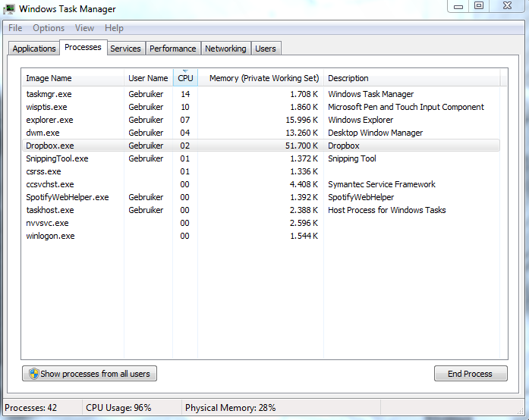Screen dimensions: 529x420
Task: Click the CPU Usage: 96% status entry
Action: tap(118, 408)
